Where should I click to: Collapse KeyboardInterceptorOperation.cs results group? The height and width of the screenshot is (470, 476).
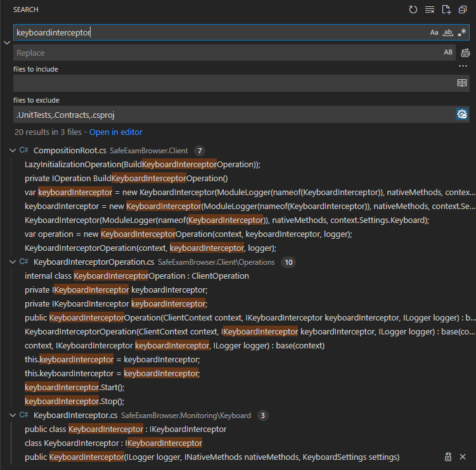pyautogui.click(x=13, y=262)
